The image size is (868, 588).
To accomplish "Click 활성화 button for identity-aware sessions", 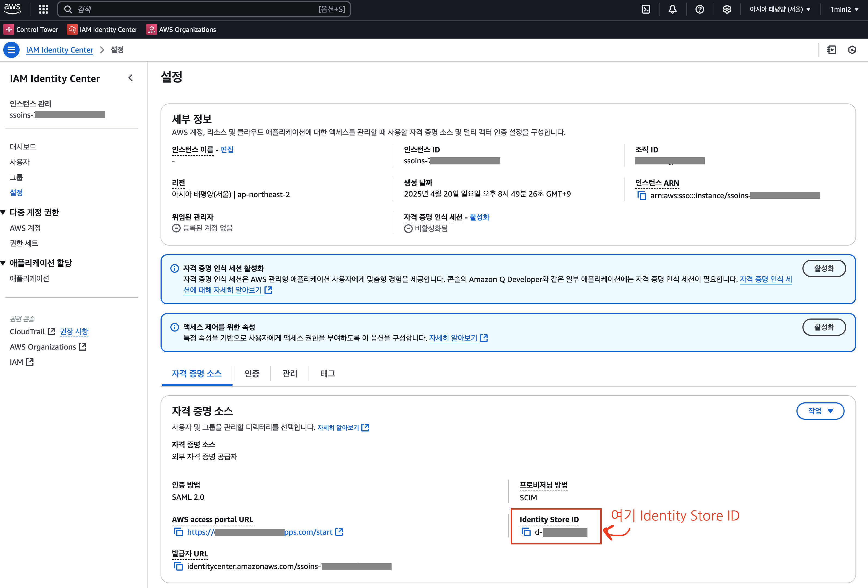I will click(x=824, y=268).
